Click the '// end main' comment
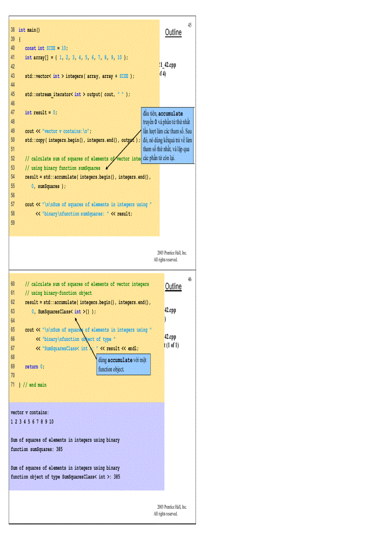The image size is (392, 540). click(x=36, y=385)
